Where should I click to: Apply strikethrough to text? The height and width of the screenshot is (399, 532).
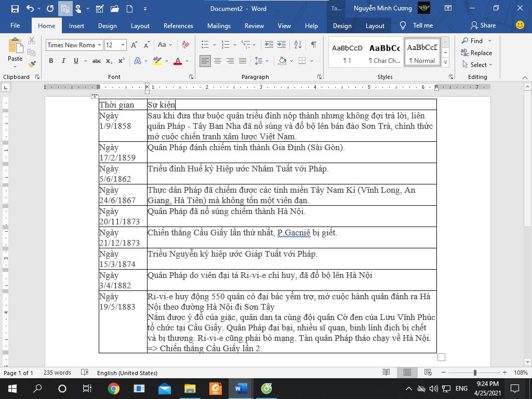pos(97,61)
